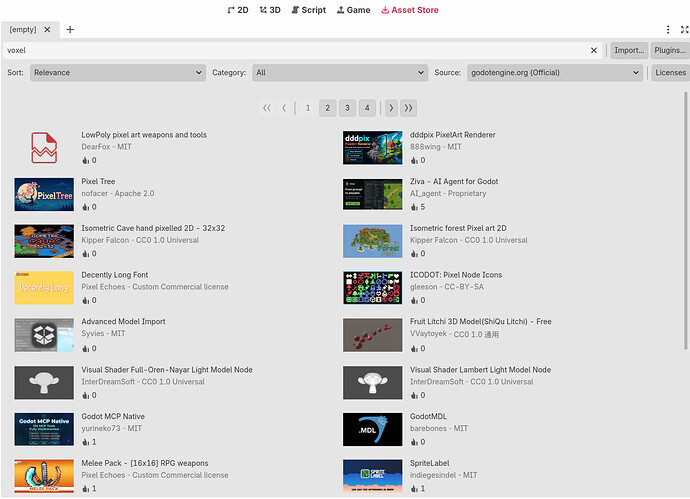Screen dimensions: 690x499
Task: Go to next results page icon
Action: click(391, 108)
